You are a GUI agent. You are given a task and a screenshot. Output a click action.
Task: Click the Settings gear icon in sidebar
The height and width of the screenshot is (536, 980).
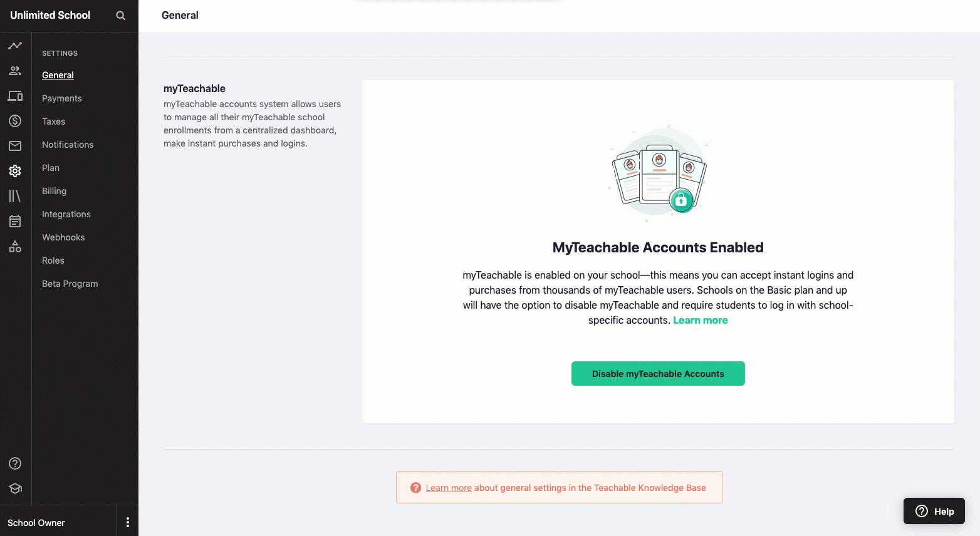pyautogui.click(x=15, y=171)
